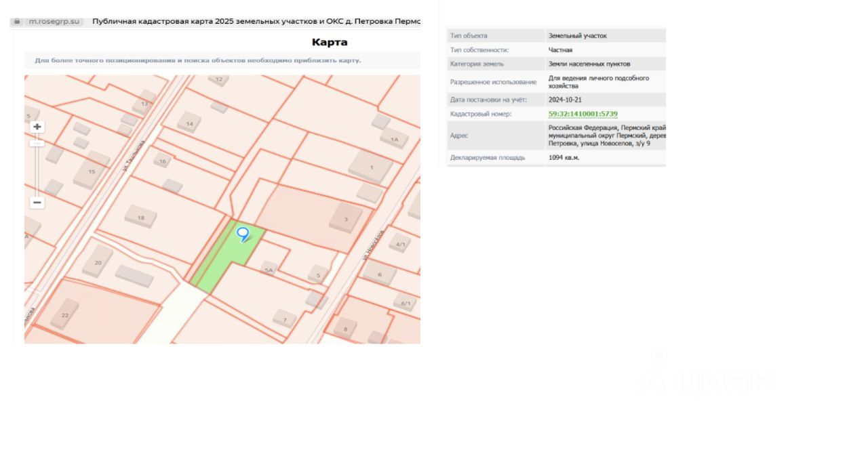Screen dimensions: 868x454
Task: Open cadastral number 59:32:1410001:5739 link
Action: click(583, 114)
